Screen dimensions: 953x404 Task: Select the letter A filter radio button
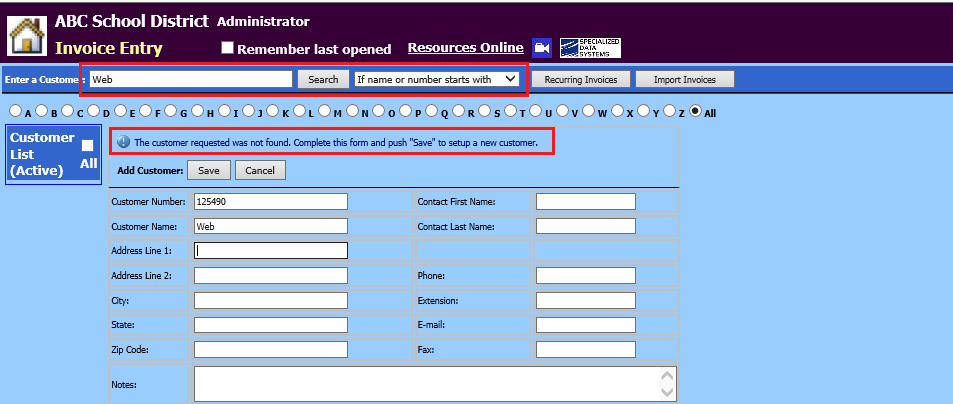(15, 112)
